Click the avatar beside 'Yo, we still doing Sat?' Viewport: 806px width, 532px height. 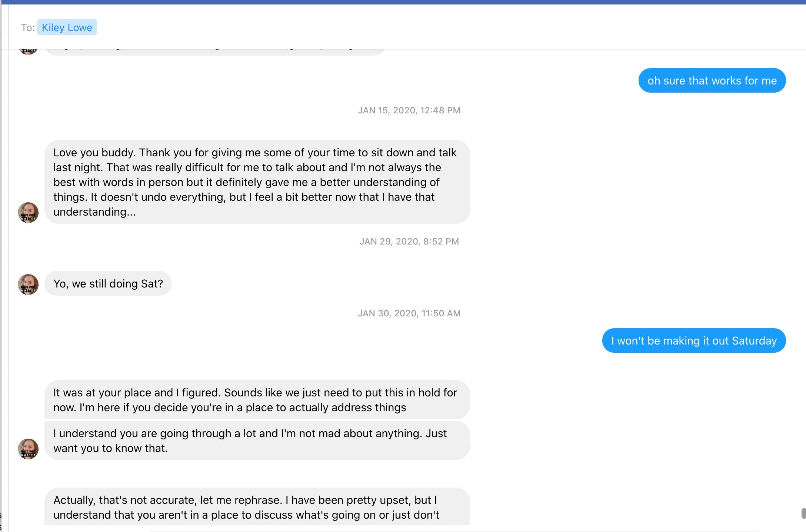(28, 284)
